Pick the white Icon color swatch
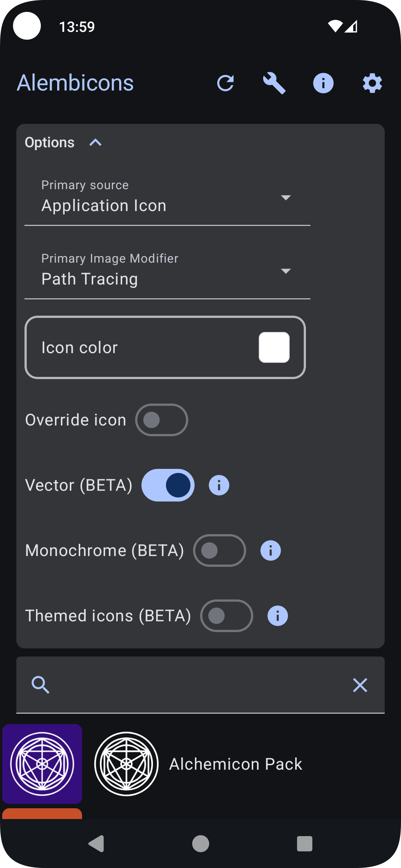Image resolution: width=401 pixels, height=868 pixels. click(x=274, y=347)
